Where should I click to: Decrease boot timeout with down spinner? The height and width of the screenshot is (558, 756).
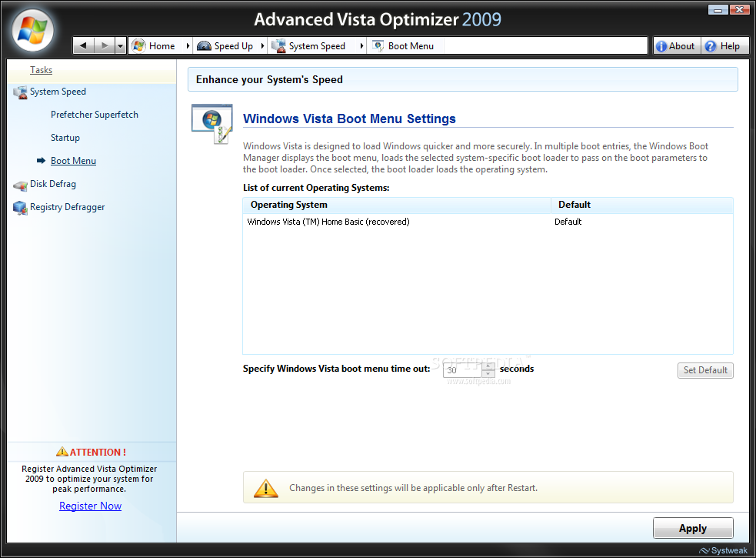point(488,374)
